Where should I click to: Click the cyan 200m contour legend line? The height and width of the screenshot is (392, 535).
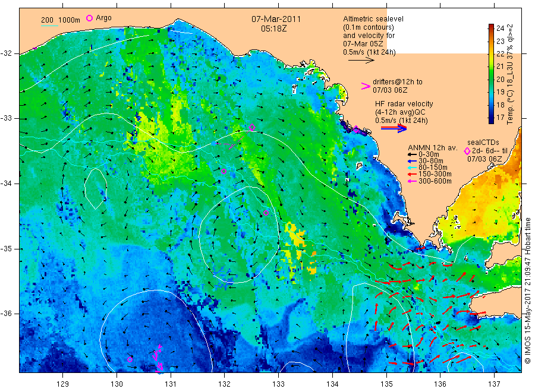point(49,26)
